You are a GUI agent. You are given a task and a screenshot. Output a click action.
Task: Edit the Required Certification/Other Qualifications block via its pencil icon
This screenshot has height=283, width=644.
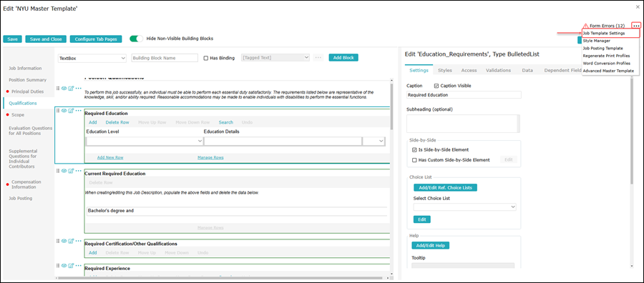coord(71,241)
